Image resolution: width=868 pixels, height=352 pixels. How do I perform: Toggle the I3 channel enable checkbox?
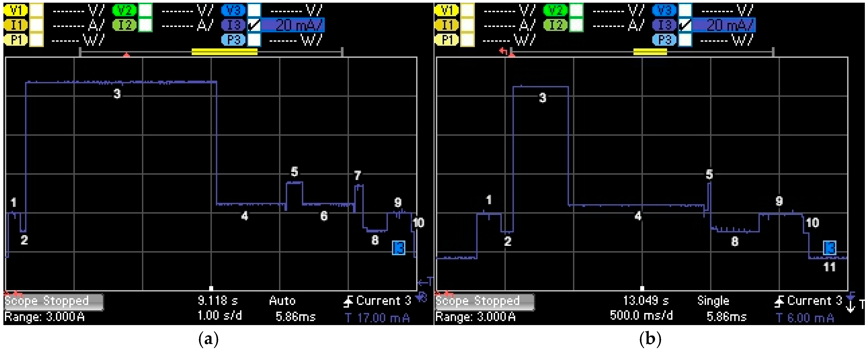pos(255,24)
